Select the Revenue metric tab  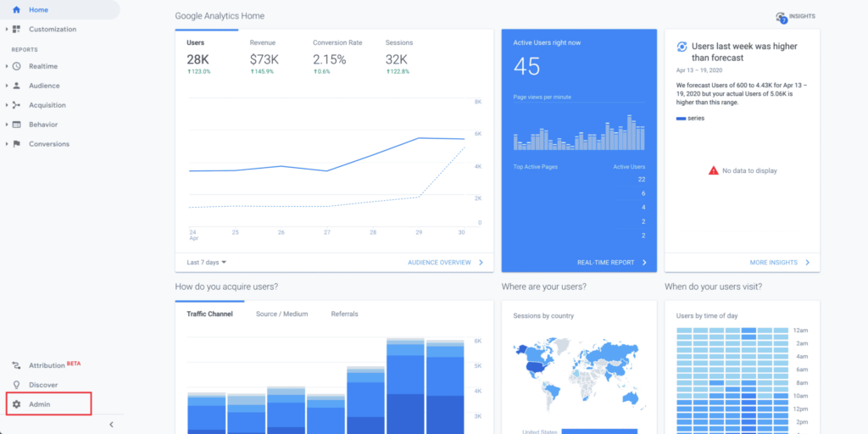pyautogui.click(x=263, y=42)
